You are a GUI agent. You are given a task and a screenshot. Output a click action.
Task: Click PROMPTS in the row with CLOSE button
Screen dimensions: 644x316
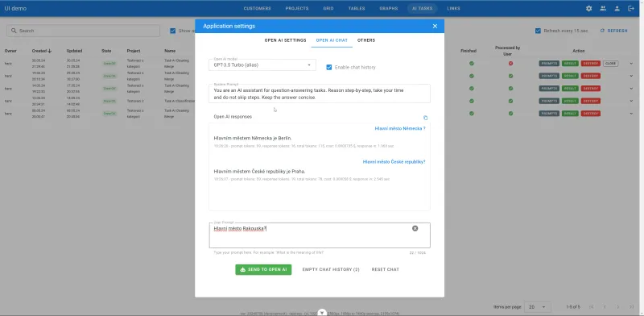(x=549, y=64)
